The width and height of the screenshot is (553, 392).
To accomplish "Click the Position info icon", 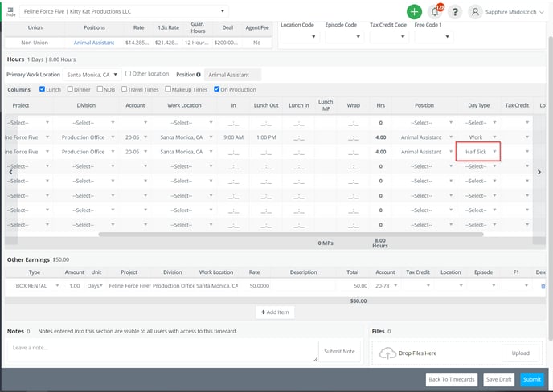I will point(199,75).
